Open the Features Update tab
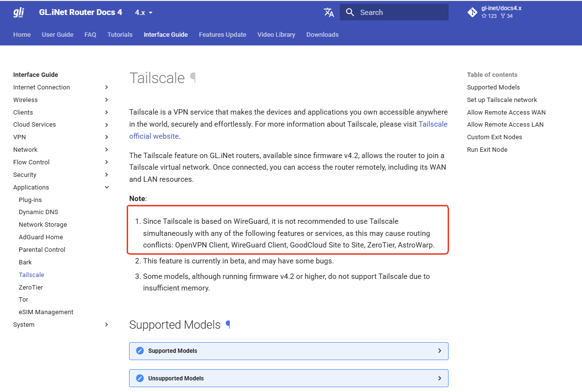Image resolution: width=582 pixels, height=392 pixels. [x=222, y=35]
